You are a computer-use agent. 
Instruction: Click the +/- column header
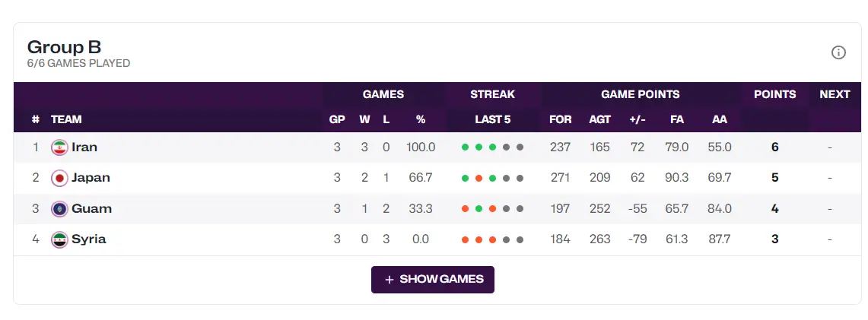[637, 119]
